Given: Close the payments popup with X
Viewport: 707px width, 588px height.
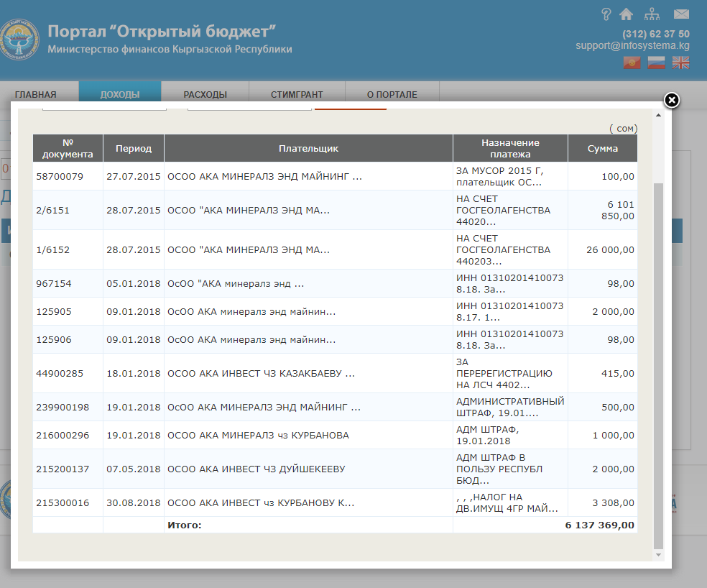Looking at the screenshot, I should (x=671, y=100).
